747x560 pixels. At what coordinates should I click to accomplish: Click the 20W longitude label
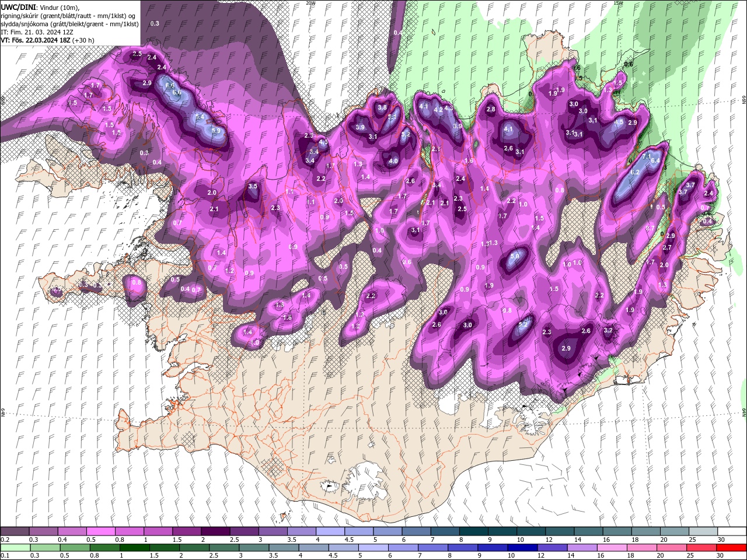point(311,3)
